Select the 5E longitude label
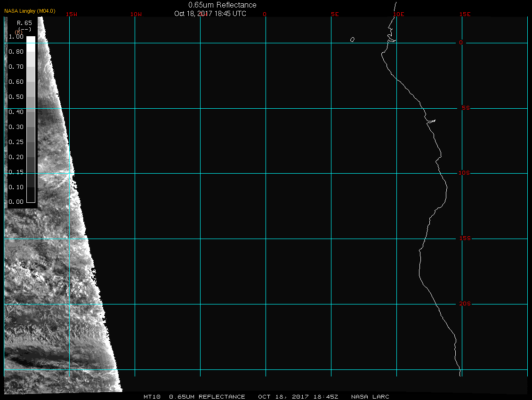532x400 pixels. 335,14
